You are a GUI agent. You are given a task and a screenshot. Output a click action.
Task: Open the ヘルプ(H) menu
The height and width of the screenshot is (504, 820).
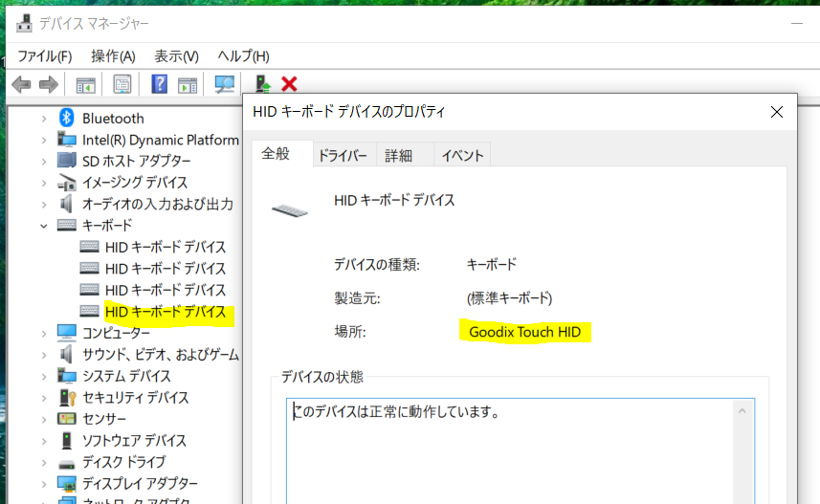click(x=243, y=55)
